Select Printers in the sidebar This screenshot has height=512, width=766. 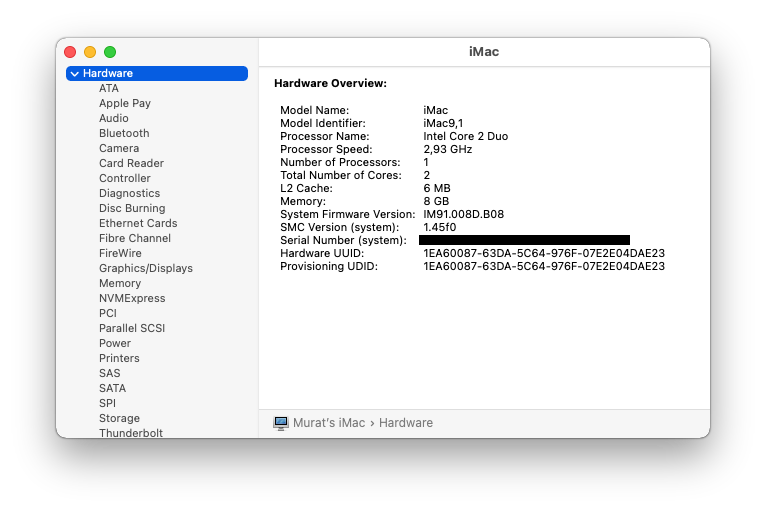point(119,358)
